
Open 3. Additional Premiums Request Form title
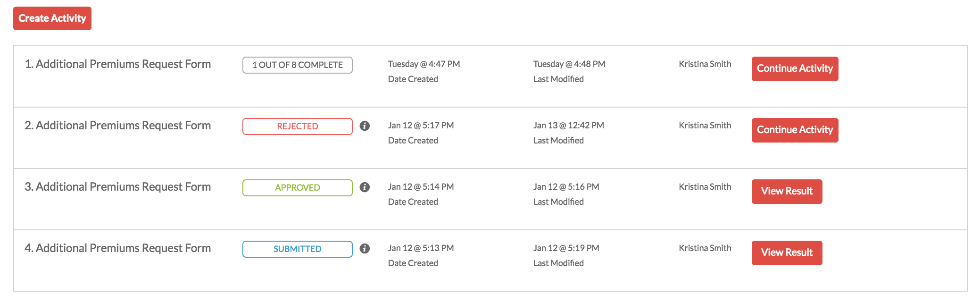pos(118,187)
